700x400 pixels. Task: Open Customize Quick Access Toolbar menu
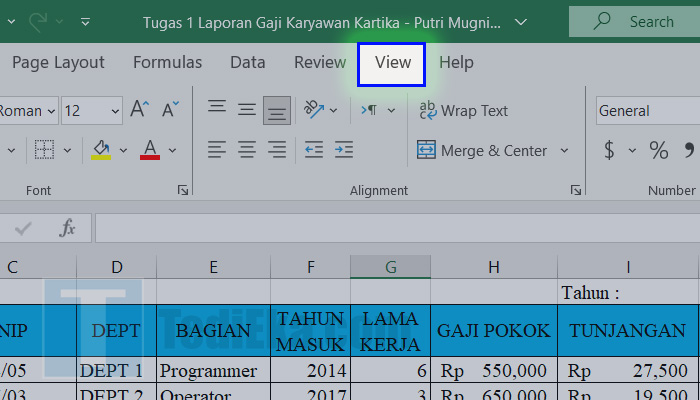click(85, 21)
